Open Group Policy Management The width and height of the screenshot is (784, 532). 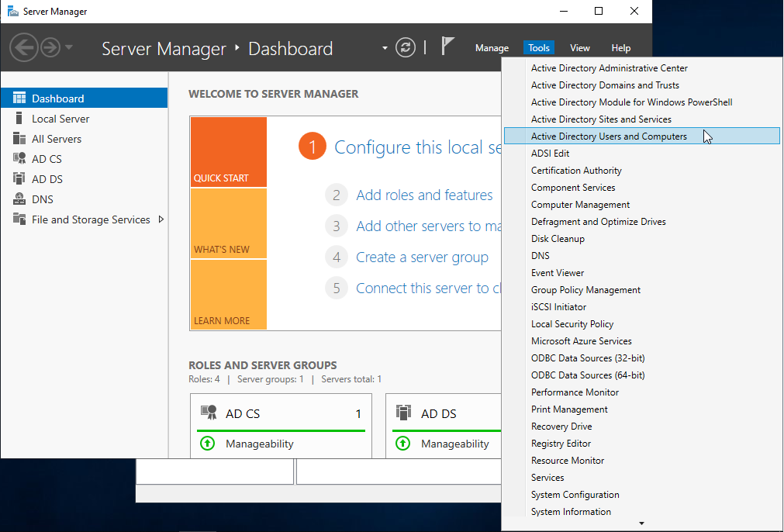coord(641,289)
